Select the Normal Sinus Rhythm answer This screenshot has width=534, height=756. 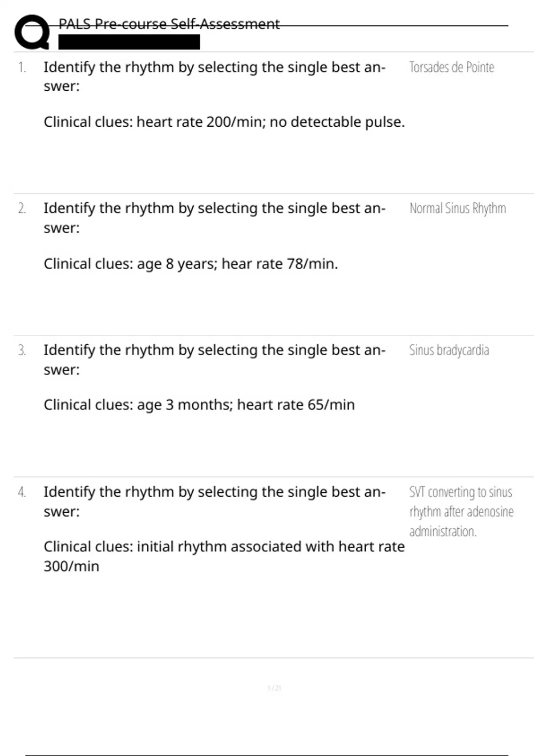pos(457,208)
